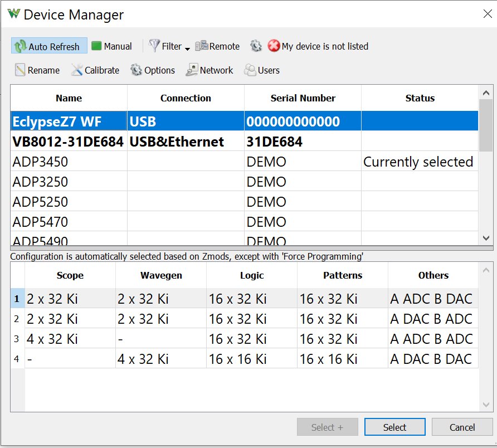
Task: Select configuration row 2
Action: click(x=245, y=319)
